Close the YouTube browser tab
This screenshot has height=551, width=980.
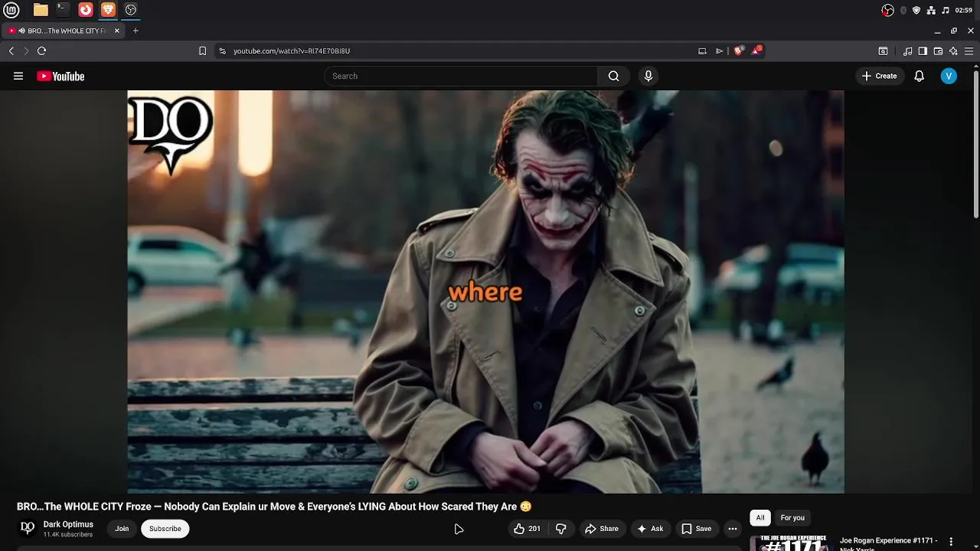117,31
